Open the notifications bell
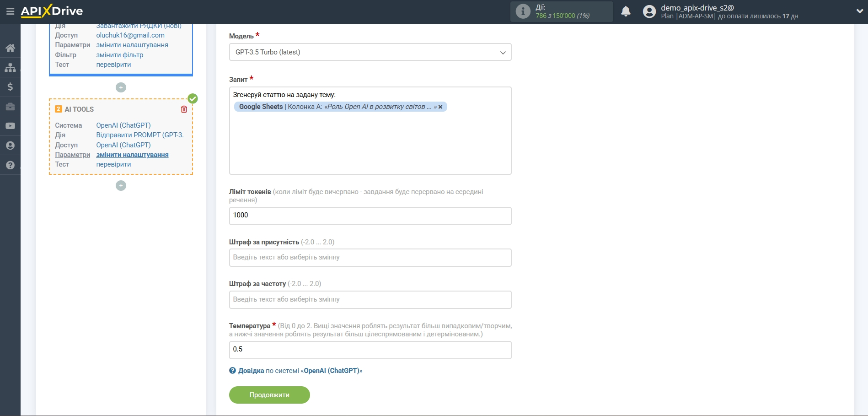The width and height of the screenshot is (868, 416). tap(626, 11)
